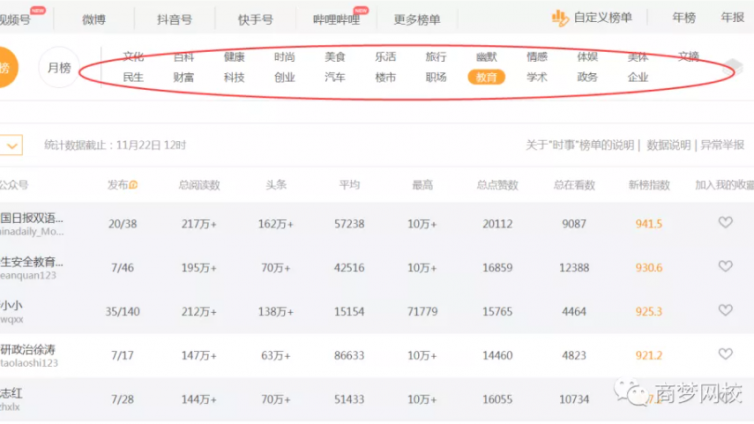The image size is (754, 424).
Task: Favorite the 921.2 index row with heart icon
Action: pyautogui.click(x=725, y=354)
